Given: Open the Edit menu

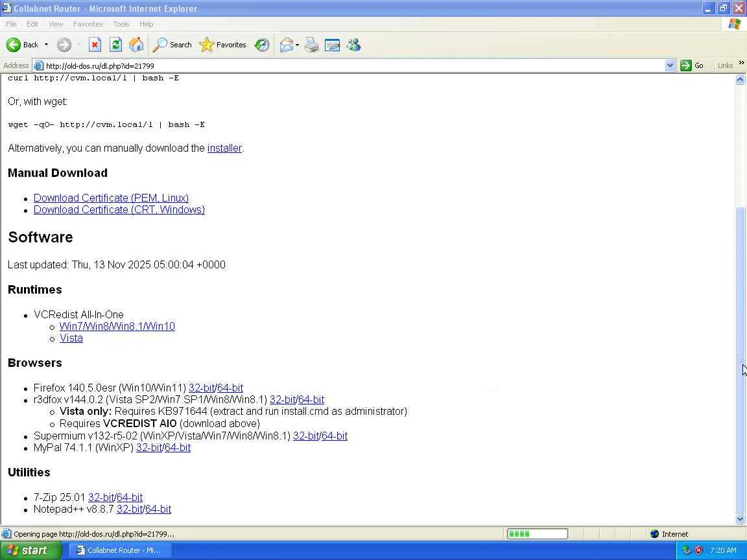Looking at the screenshot, I should point(32,24).
